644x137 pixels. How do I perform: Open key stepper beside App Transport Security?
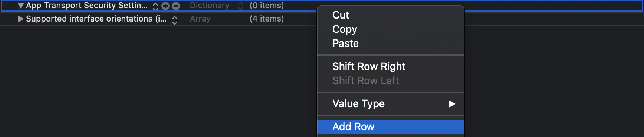[155, 6]
